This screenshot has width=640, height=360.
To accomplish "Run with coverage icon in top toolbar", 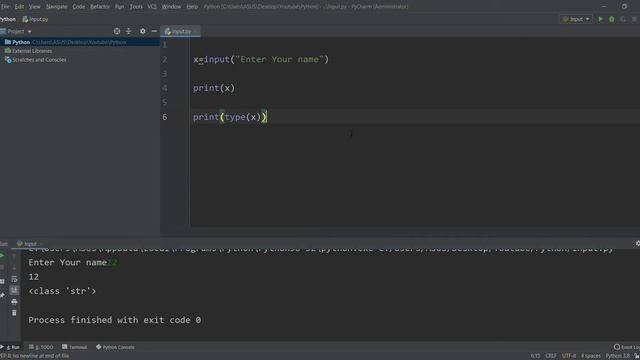I will click(x=622, y=19).
